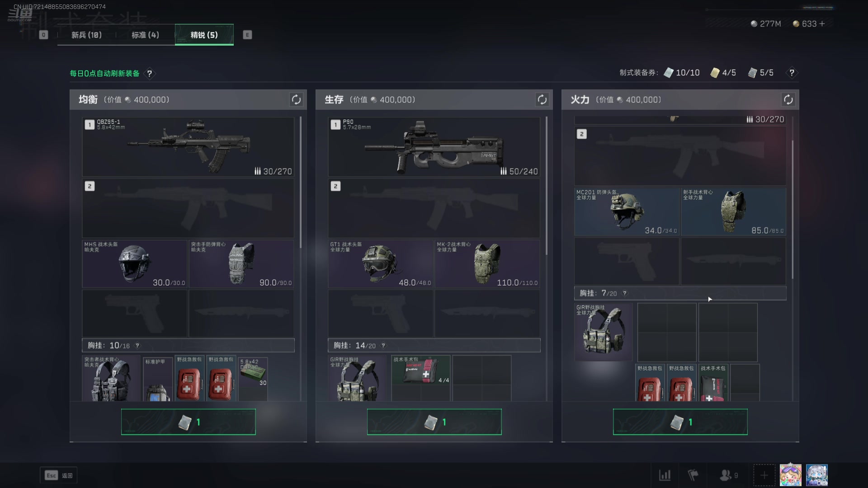This screenshot has height=488, width=868.
Task: Redeem 火力 set with one voucher
Action: click(x=680, y=422)
